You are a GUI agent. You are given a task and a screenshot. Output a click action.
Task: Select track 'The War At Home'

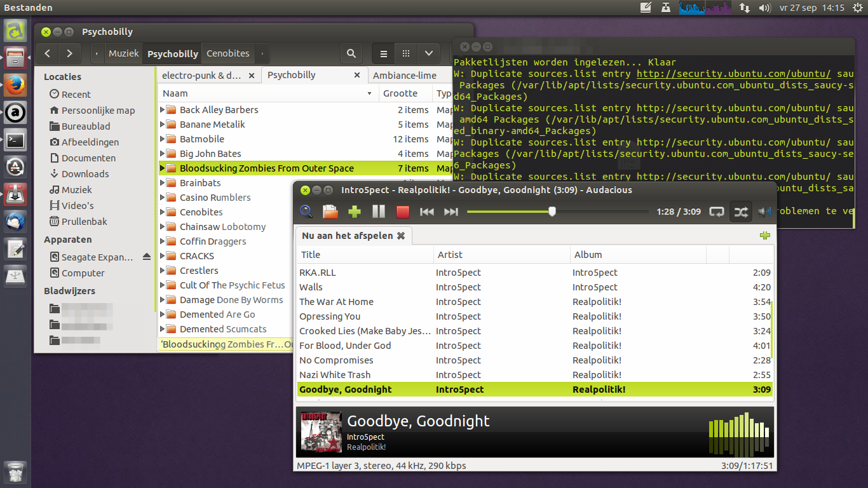point(534,302)
